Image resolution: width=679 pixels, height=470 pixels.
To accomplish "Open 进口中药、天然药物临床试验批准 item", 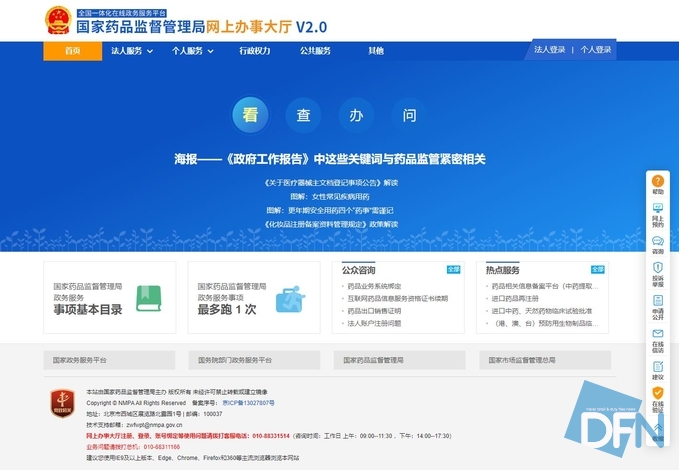I will pyautogui.click(x=542, y=311).
